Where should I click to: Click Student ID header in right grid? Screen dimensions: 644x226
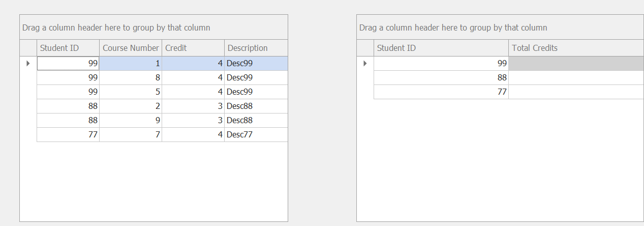[x=441, y=48]
